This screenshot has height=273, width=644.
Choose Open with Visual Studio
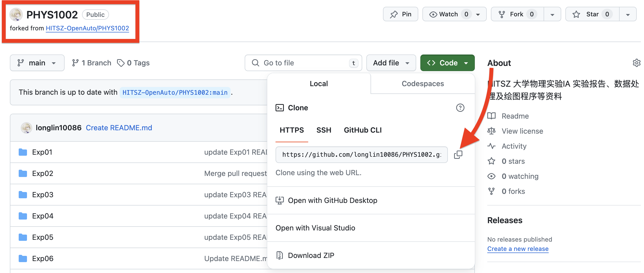[371, 228]
